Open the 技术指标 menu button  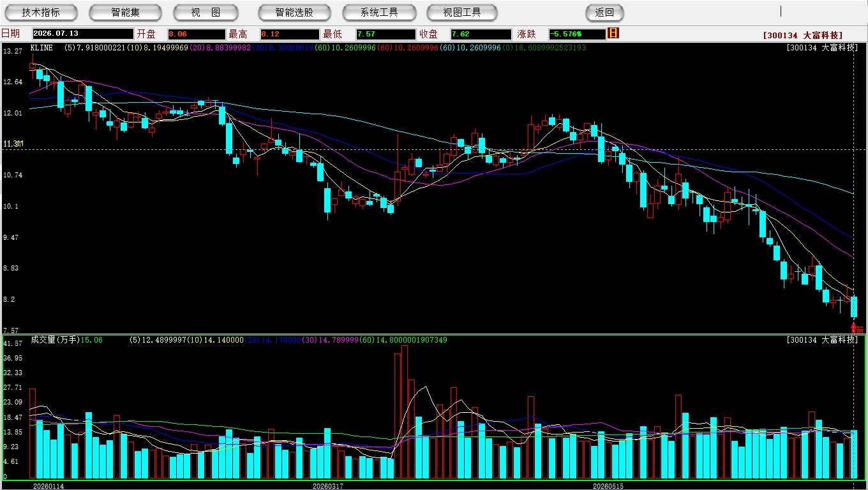pyautogui.click(x=41, y=12)
